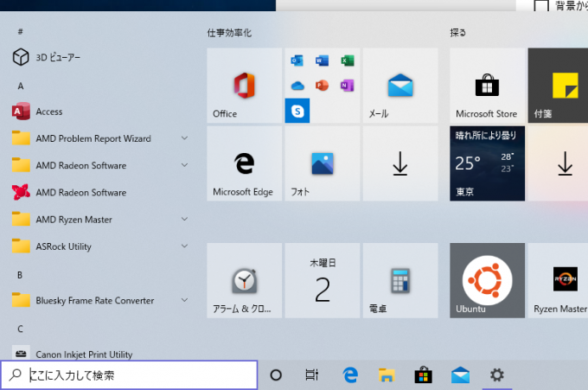Click the Cortana circle on the taskbar
The image size is (588, 390).
276,374
